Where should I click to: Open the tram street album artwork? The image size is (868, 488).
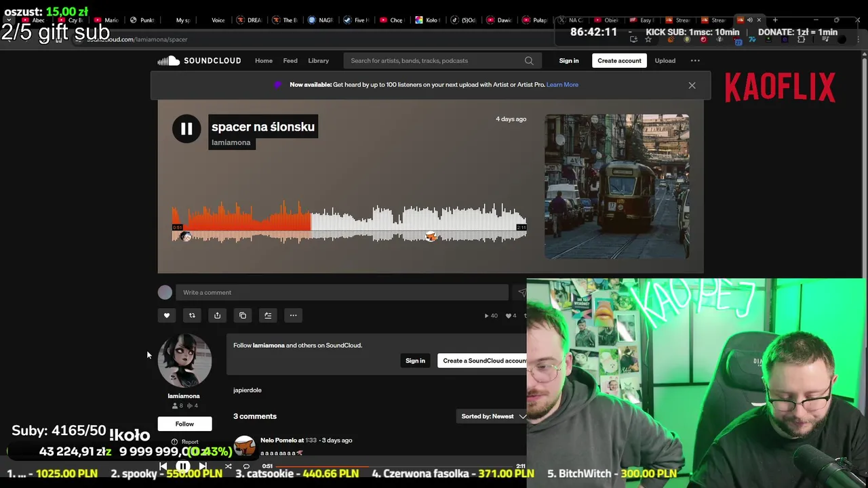pos(616,186)
